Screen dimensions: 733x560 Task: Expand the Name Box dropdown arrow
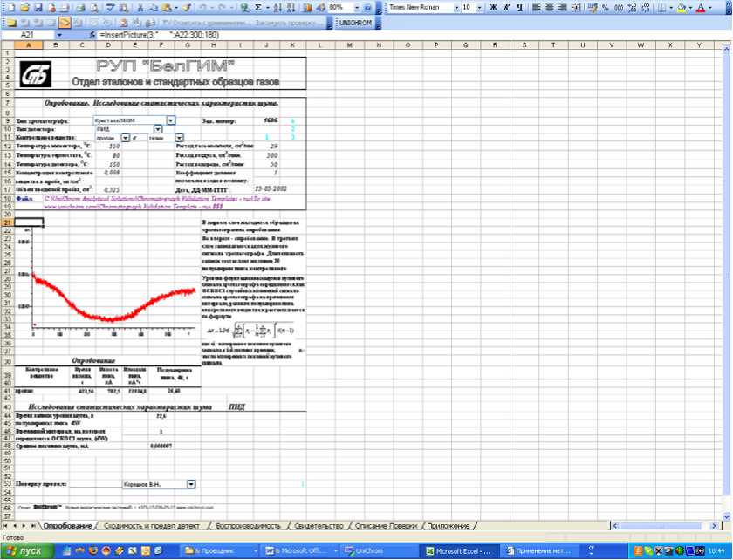(x=59, y=35)
